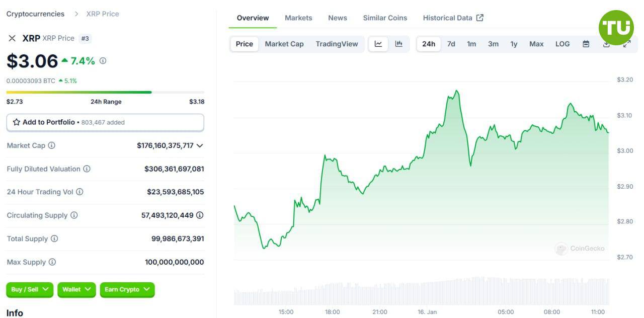Switch to the line chart view icon
Viewport: 644px width, 318px height.
coord(378,44)
